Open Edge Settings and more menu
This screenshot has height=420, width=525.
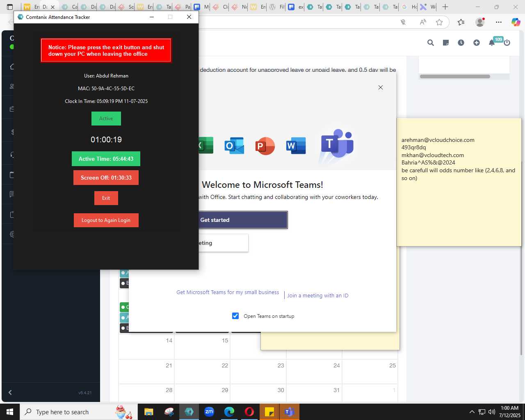pyautogui.click(x=499, y=22)
